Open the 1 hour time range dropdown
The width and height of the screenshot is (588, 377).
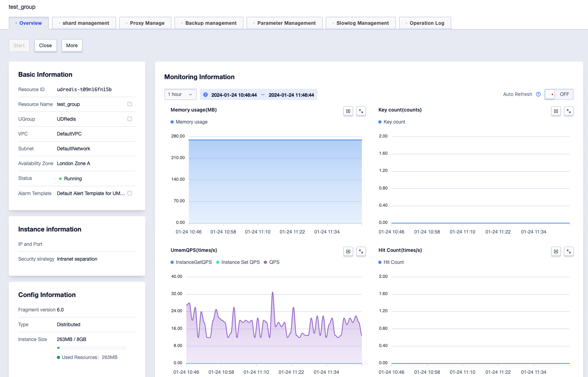coord(181,94)
